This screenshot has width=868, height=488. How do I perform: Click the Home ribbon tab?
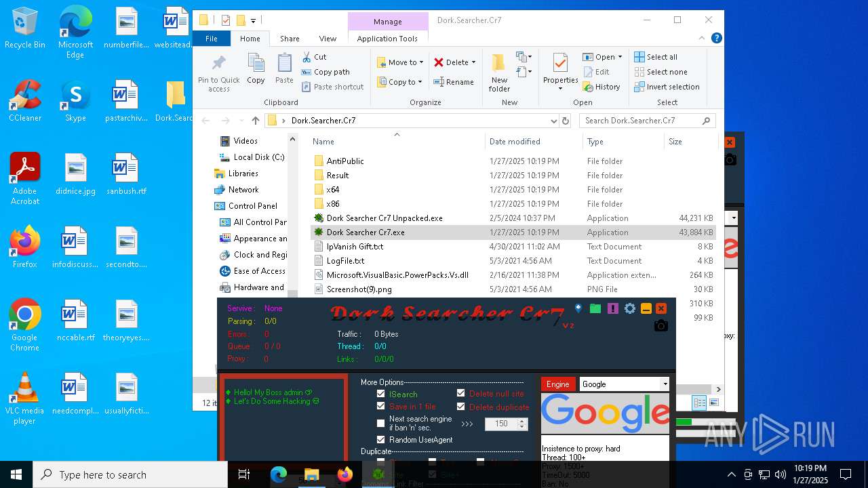point(250,39)
